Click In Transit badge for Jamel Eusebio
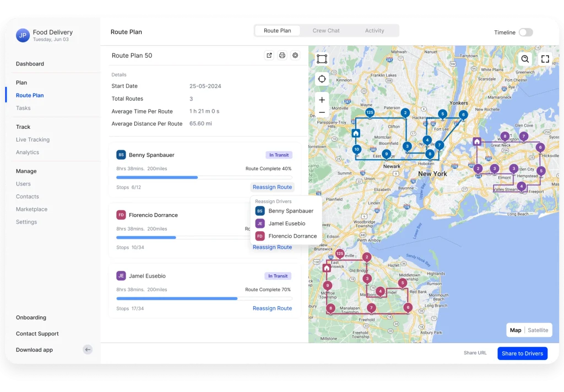Image resolution: width=564 pixels, height=392 pixels. (278, 276)
